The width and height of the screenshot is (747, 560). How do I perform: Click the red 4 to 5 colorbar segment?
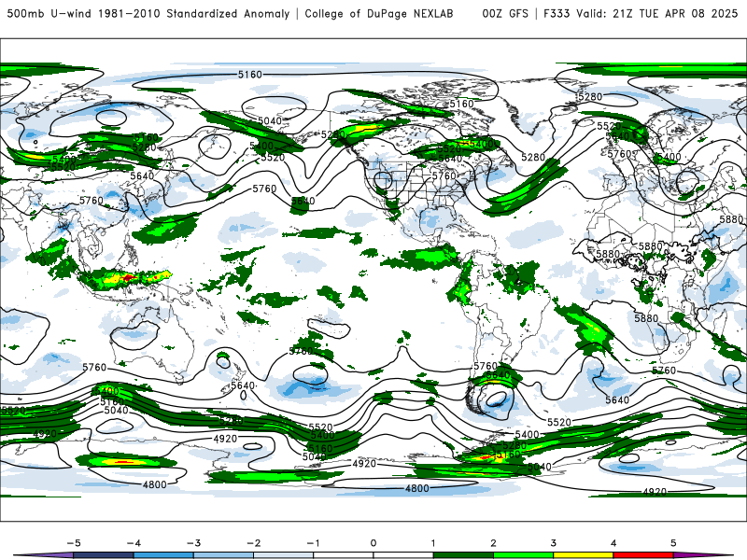643,555
